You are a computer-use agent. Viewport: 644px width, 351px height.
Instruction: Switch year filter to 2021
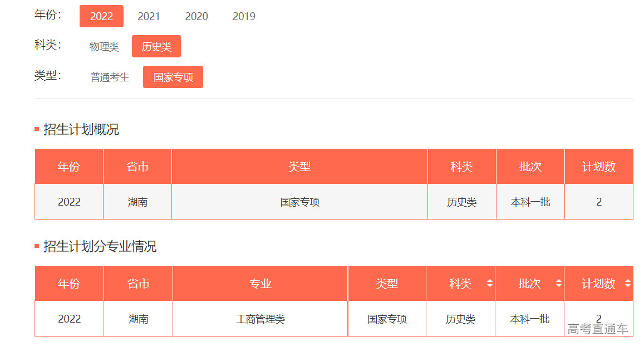tap(149, 16)
